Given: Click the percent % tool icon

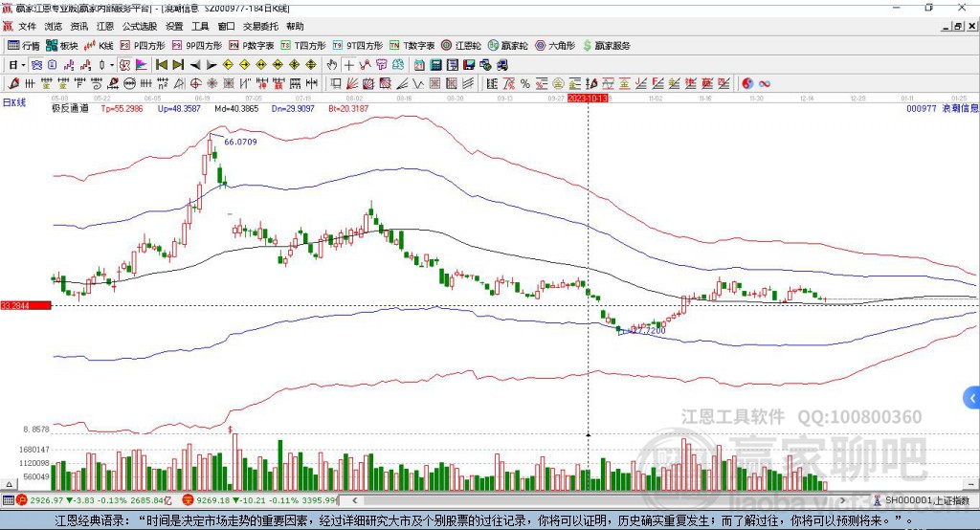Looking at the screenshot, I should [525, 83].
